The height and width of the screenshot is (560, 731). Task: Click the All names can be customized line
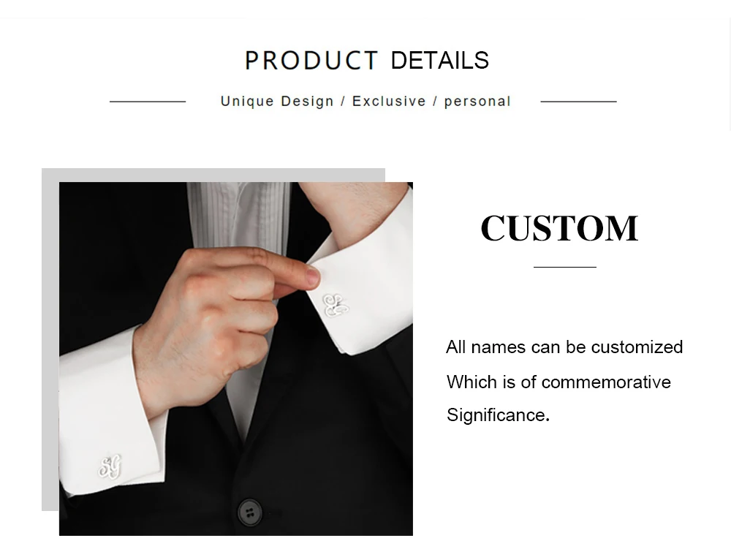click(x=564, y=347)
